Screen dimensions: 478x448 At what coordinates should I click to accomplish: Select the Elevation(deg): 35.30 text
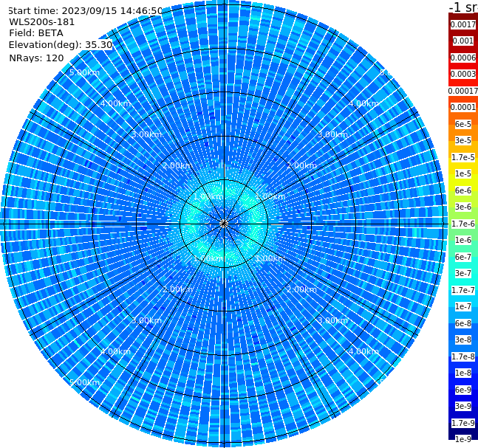(61, 45)
